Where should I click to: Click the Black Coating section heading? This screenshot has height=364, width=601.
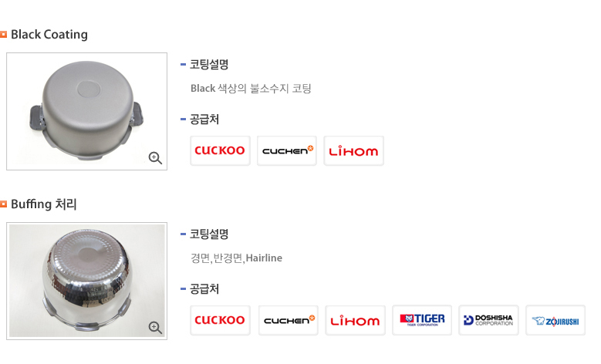point(49,35)
